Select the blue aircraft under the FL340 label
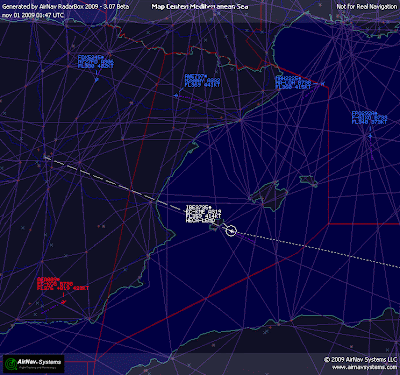This screenshot has width=400, height=375. (370, 136)
